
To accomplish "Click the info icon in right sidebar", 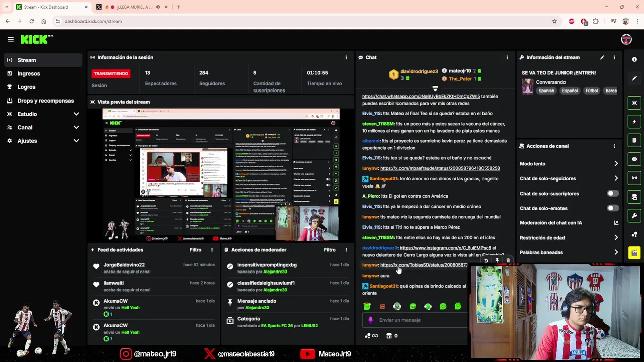I will click(x=634, y=59).
